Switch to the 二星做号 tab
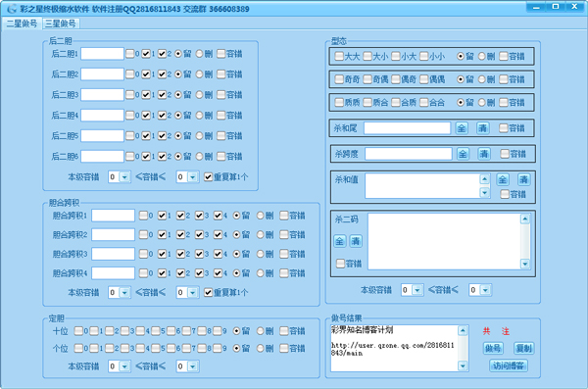 pos(22,24)
